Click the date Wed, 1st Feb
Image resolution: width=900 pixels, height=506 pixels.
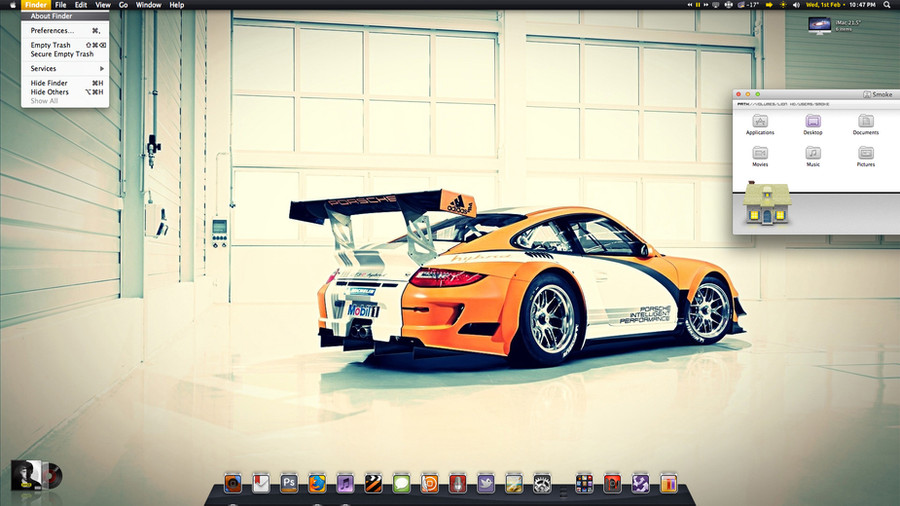[824, 5]
